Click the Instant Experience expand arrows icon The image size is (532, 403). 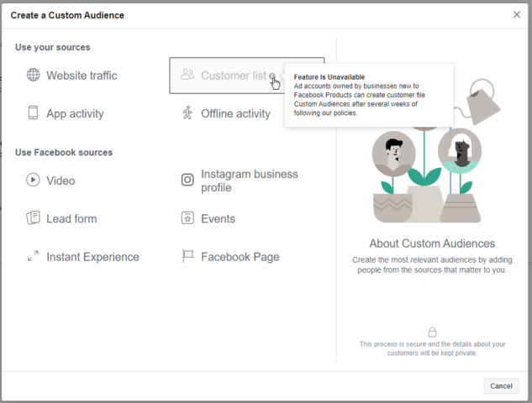[33, 256]
